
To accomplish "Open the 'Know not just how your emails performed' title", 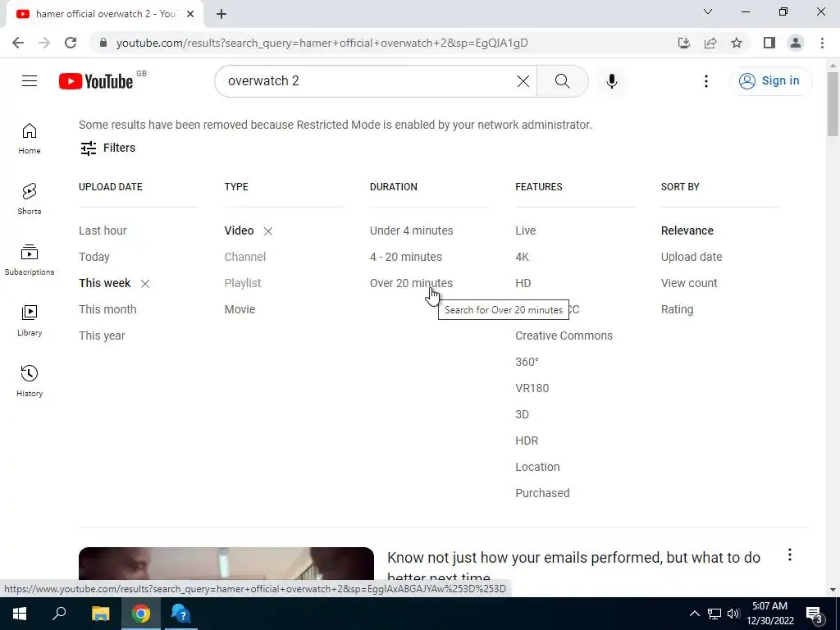I will (573, 567).
